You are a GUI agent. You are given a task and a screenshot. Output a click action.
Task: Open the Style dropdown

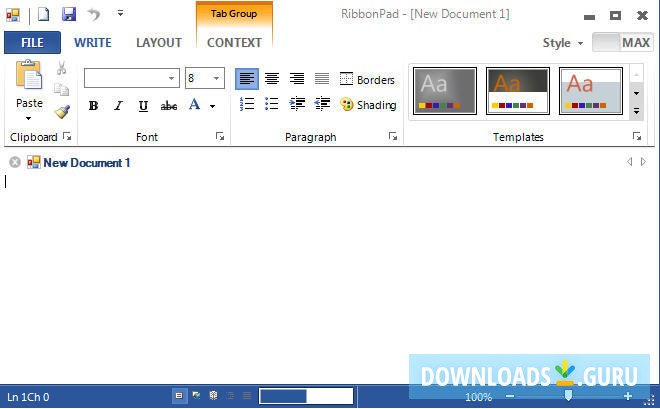(563, 43)
